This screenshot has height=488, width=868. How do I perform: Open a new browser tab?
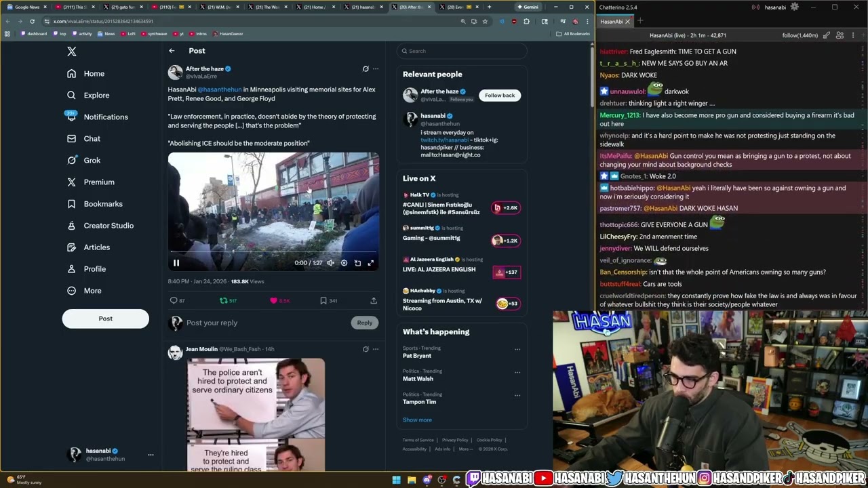click(489, 7)
